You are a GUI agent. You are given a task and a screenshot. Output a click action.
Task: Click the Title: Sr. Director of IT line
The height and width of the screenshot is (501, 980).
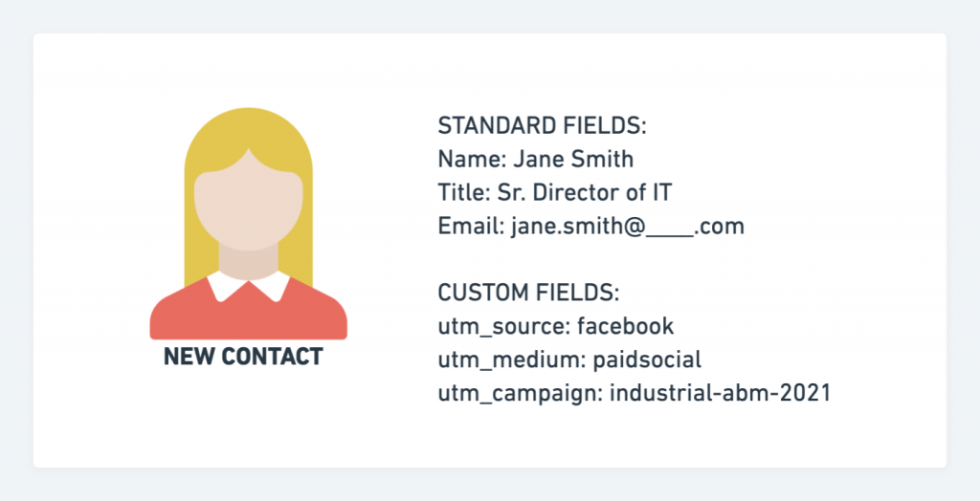(x=555, y=192)
